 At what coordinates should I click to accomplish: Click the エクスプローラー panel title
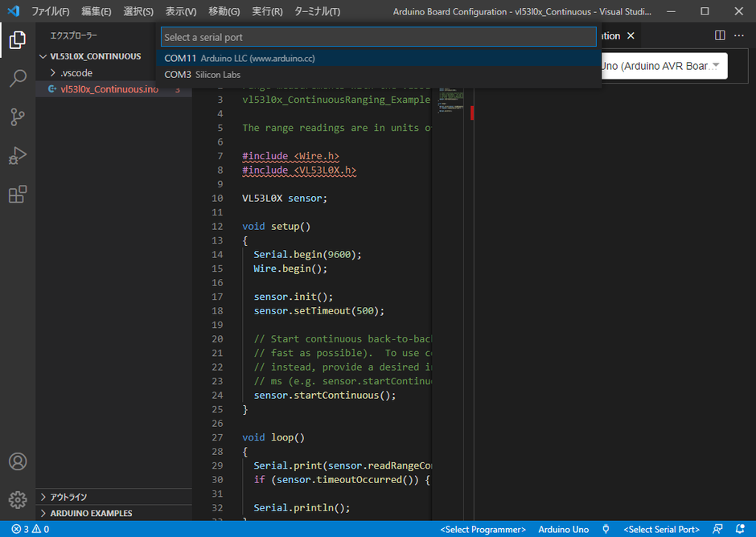coord(73,35)
